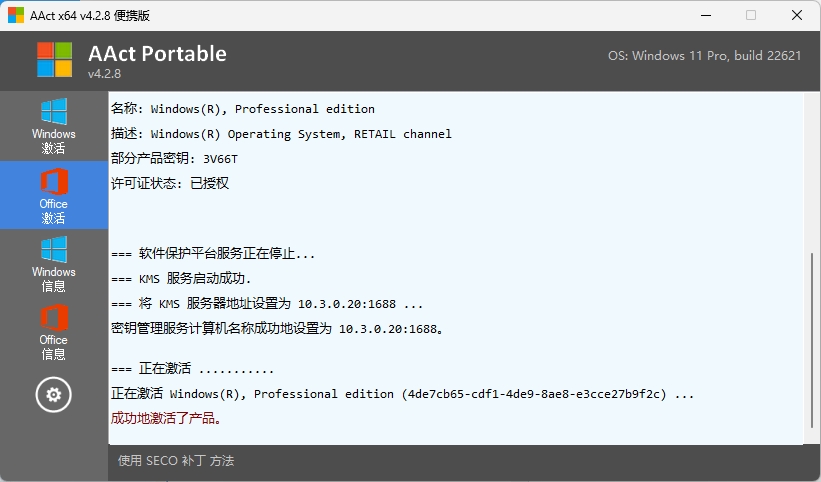Show the Windows 信息 panel

54,263
